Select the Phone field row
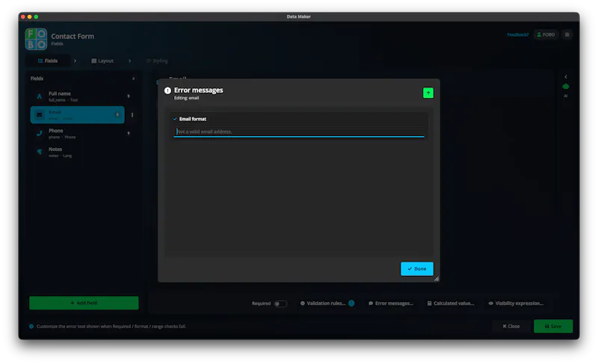Image resolution: width=598 pixels, height=364 pixels. pyautogui.click(x=78, y=133)
